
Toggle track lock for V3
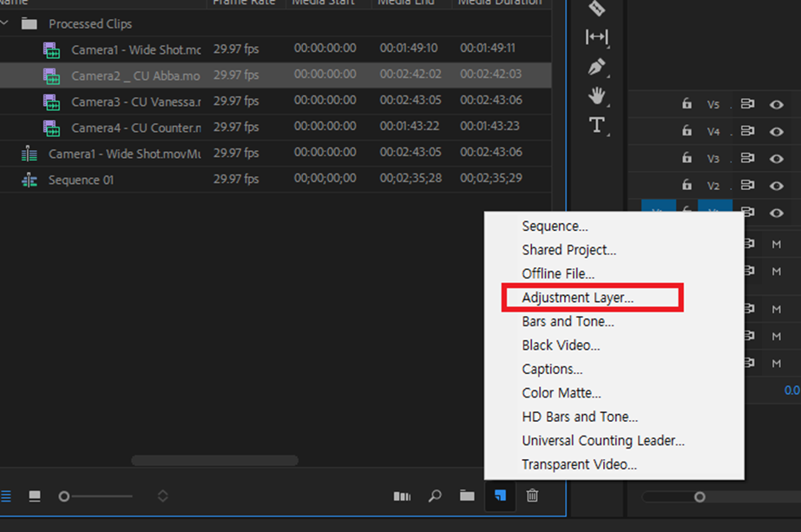click(x=687, y=158)
